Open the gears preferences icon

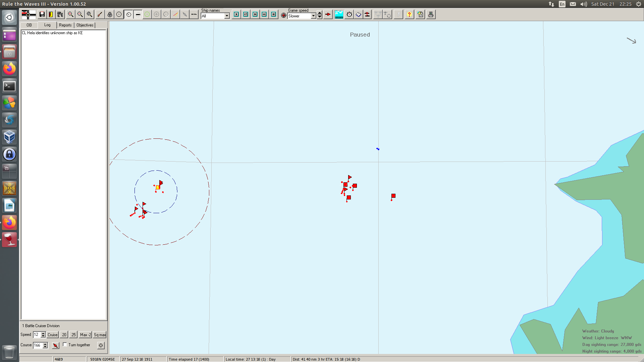pyautogui.click(x=60, y=14)
